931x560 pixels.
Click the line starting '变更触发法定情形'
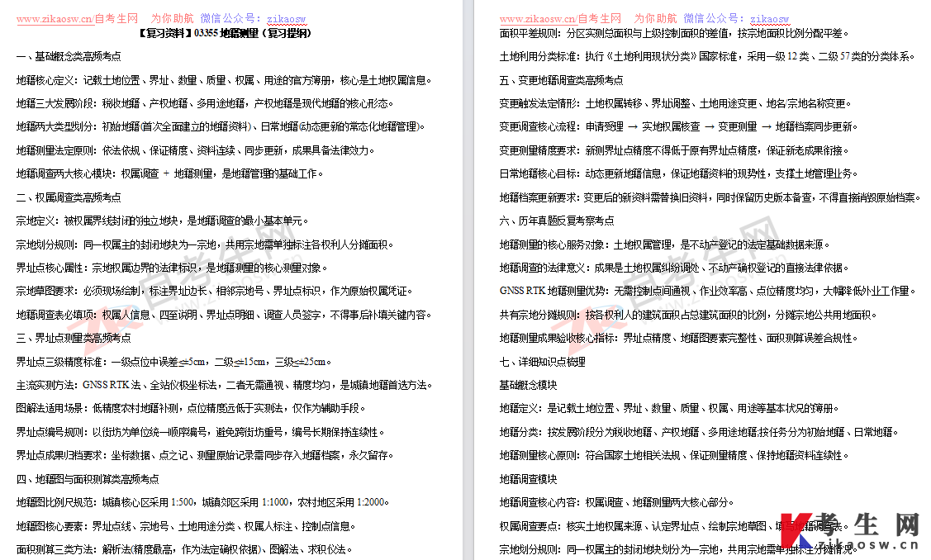tap(675, 103)
